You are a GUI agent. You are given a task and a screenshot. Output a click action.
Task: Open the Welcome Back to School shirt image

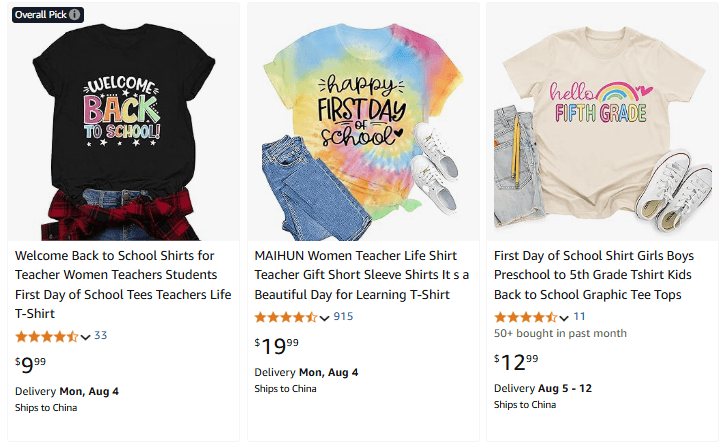click(123, 122)
